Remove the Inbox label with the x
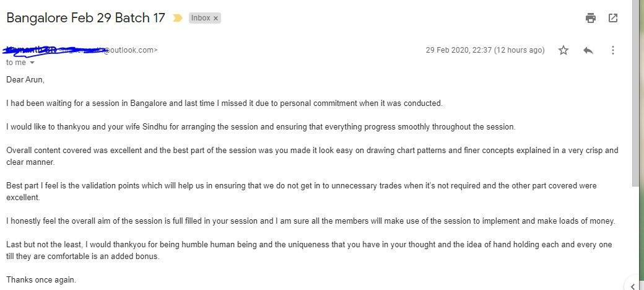Image resolution: width=644 pixels, height=290 pixels. (215, 18)
